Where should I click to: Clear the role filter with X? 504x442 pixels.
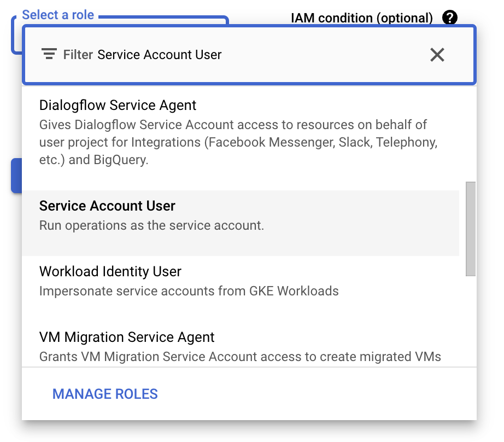click(437, 55)
